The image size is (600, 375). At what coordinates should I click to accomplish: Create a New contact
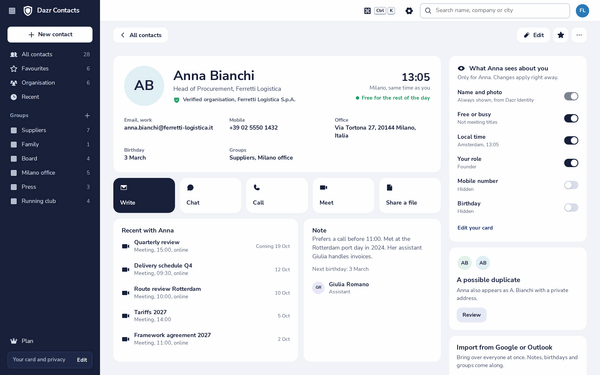click(50, 34)
